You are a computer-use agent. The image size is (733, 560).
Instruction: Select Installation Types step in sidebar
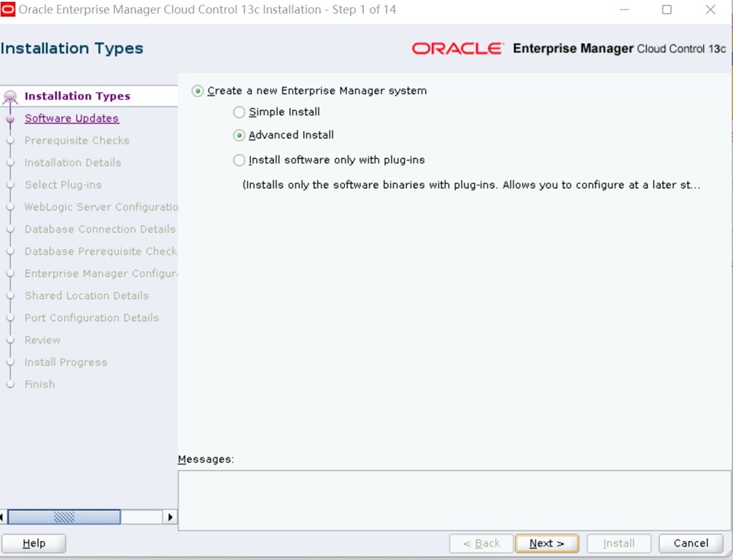pos(77,96)
